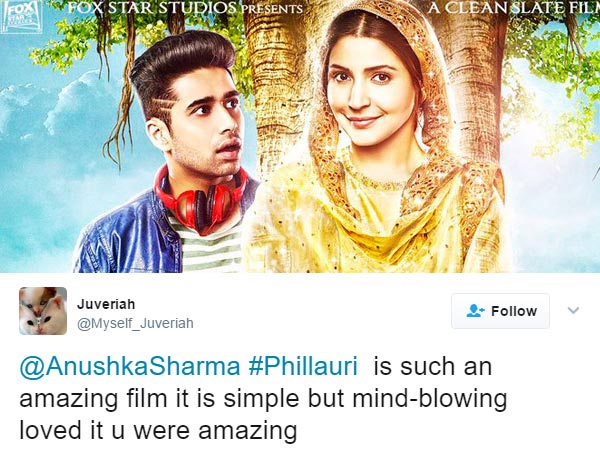
Task: Expand the tweet options chevron menu
Action: point(573,310)
